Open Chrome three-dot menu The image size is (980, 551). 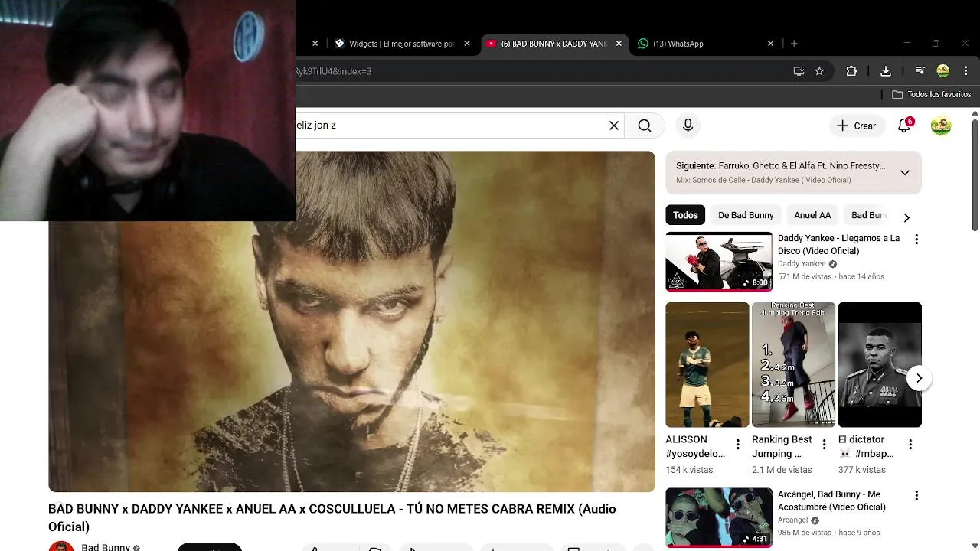tap(966, 71)
